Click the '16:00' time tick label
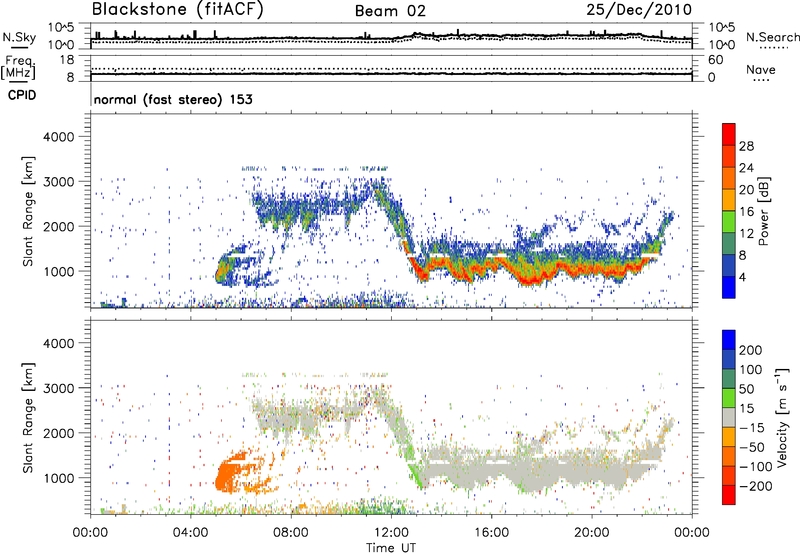Screen dimensions: 800x554 click(x=491, y=533)
